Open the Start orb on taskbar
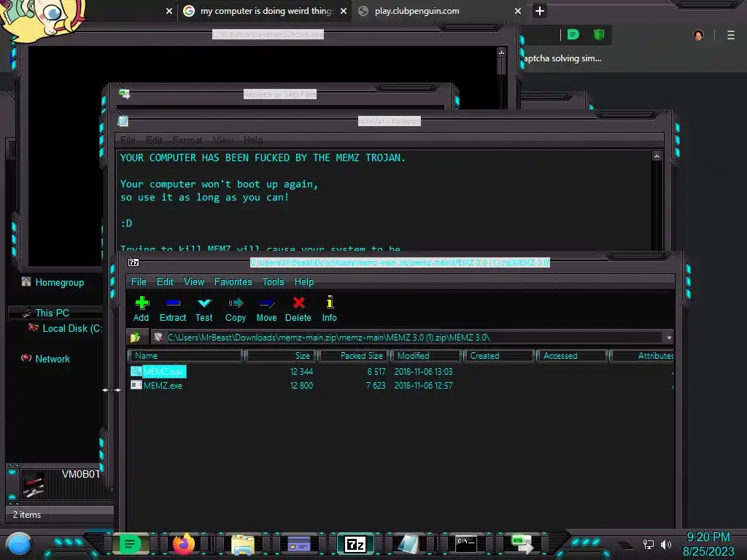747x560 pixels. coord(18,545)
